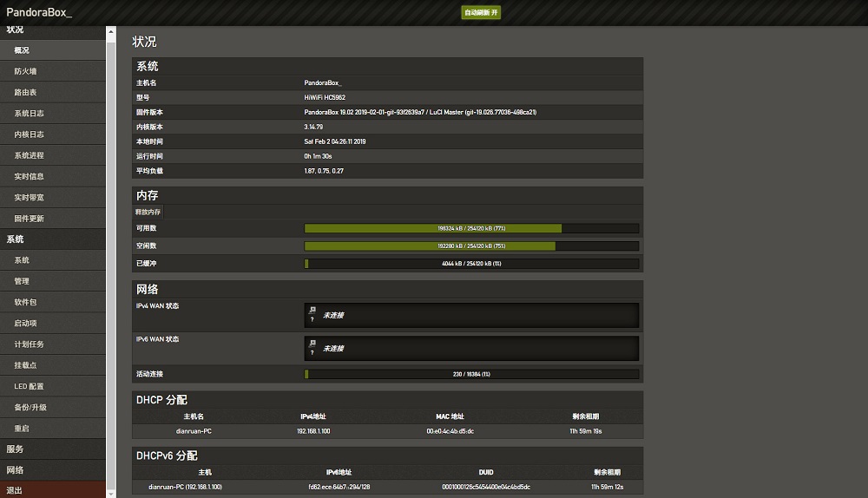Click the 可用数 memory progress bar
Screen dimensions: 868x498
(x=471, y=228)
